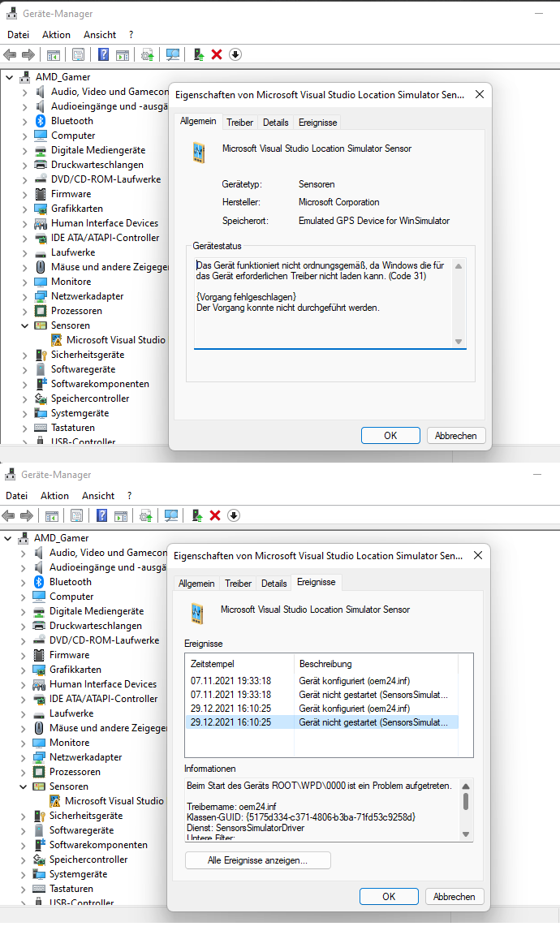Click the Alle Ereignisse anzeigen... button

click(257, 860)
